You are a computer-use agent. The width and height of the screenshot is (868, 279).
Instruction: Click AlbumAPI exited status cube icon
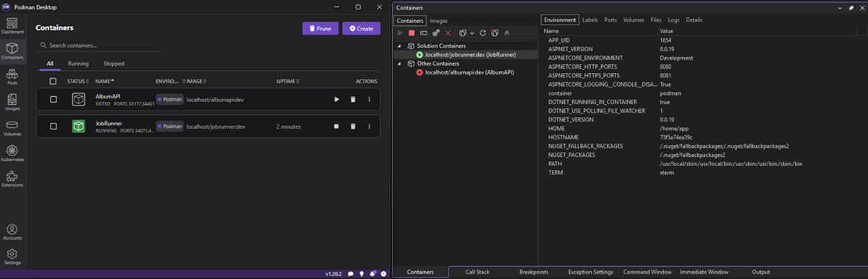pos(78,99)
